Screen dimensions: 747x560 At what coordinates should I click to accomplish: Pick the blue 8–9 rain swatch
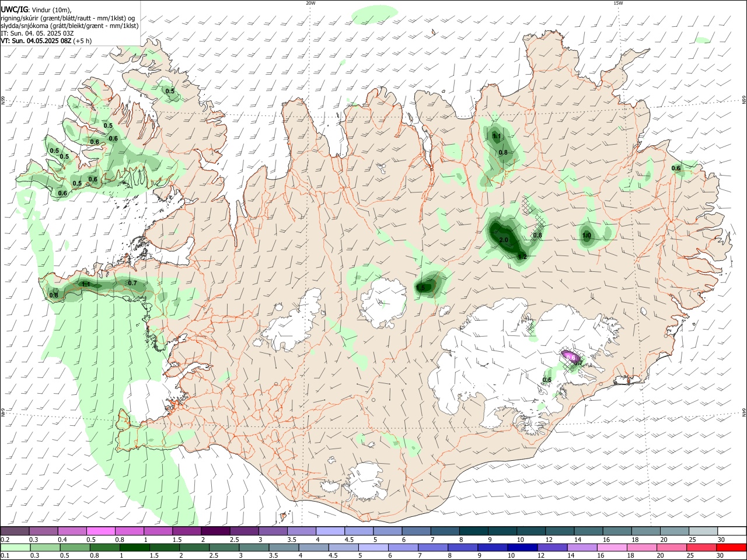point(463,547)
